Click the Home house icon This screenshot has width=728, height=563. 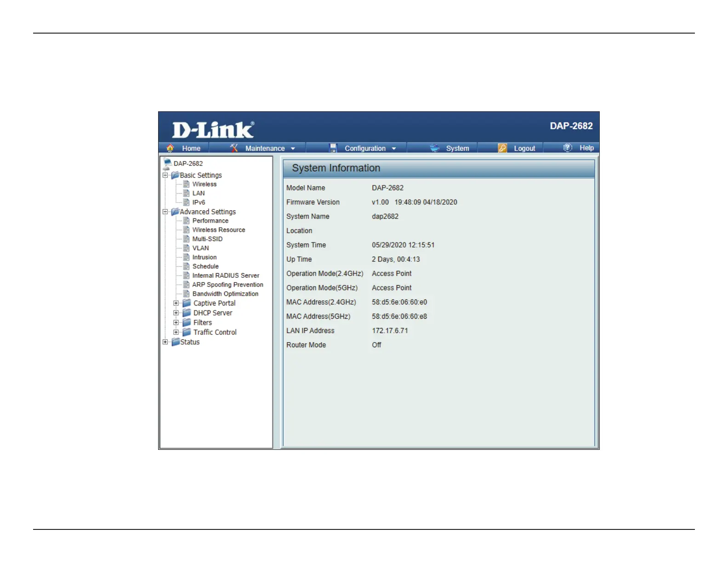[x=170, y=148]
